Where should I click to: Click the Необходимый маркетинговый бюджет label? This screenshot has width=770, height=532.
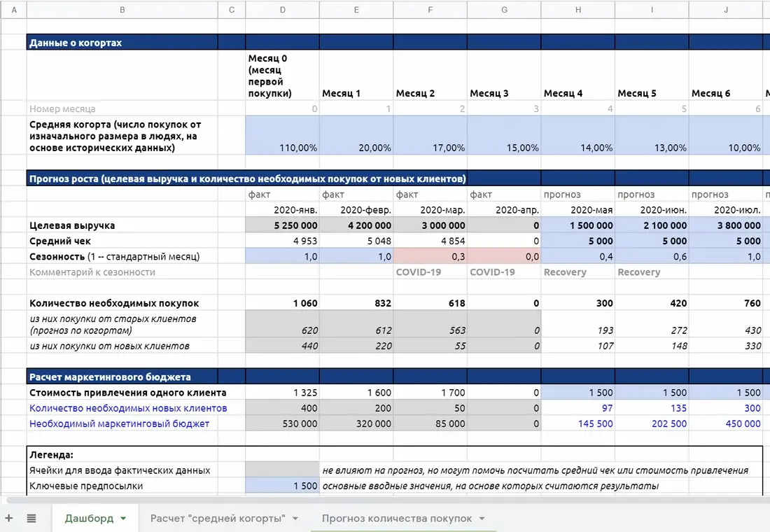119,423
